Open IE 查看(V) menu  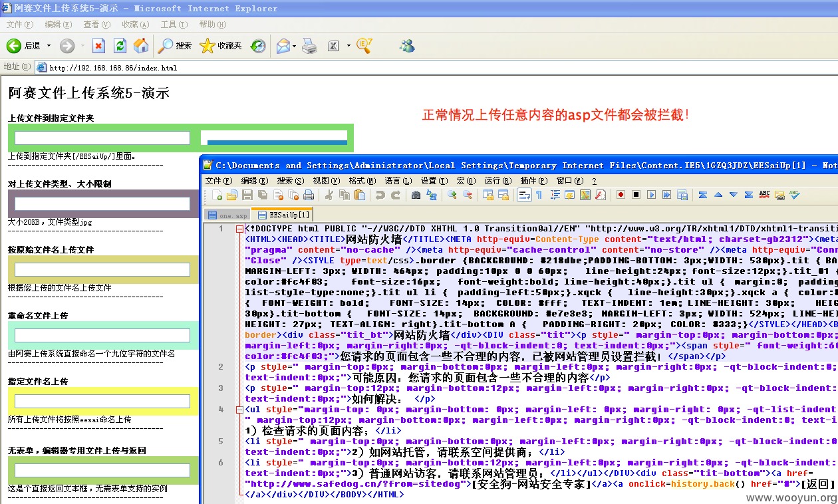pyautogui.click(x=96, y=25)
